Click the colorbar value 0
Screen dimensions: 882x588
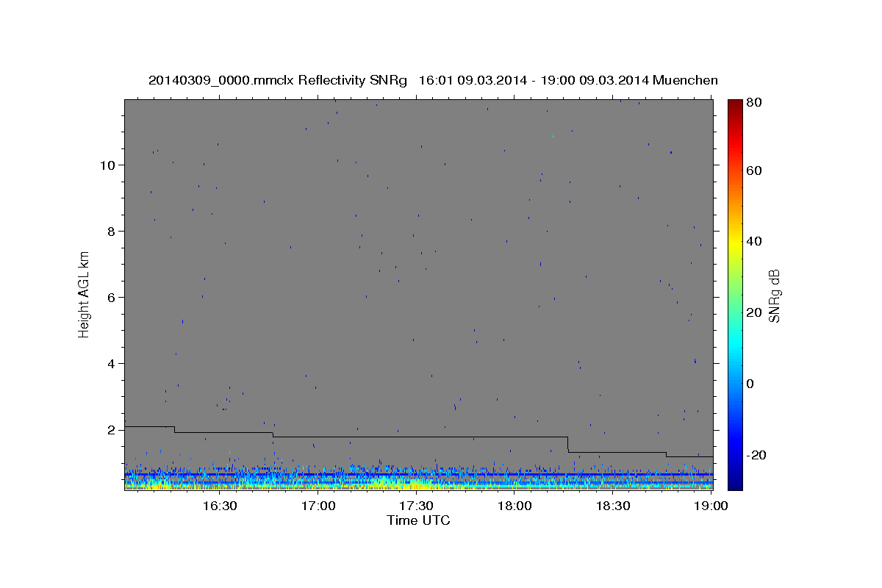point(750,384)
